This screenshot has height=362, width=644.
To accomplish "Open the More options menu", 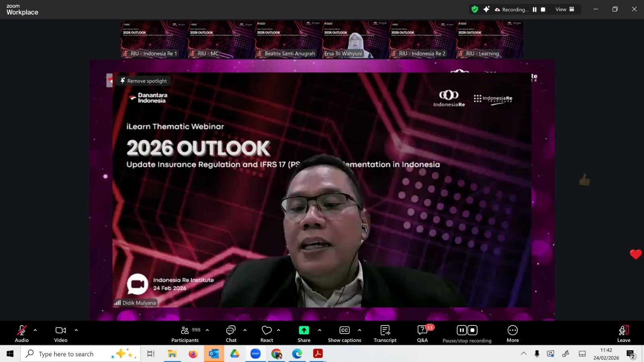I will [x=512, y=333].
